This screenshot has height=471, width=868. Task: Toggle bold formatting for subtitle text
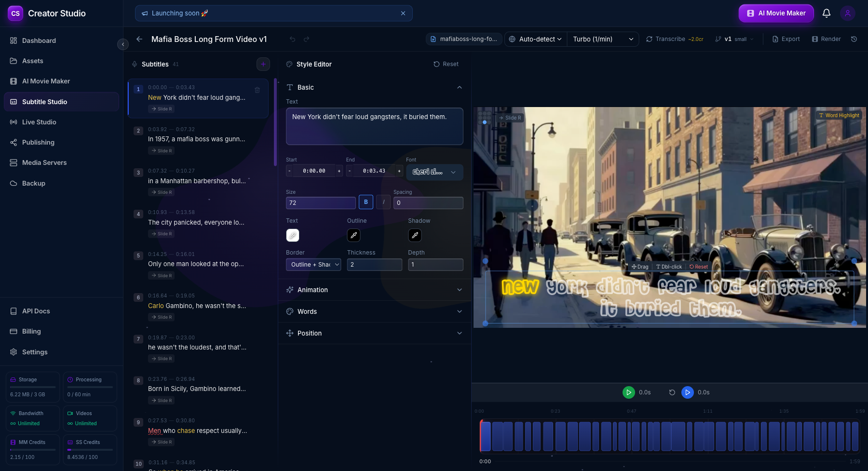coord(366,202)
